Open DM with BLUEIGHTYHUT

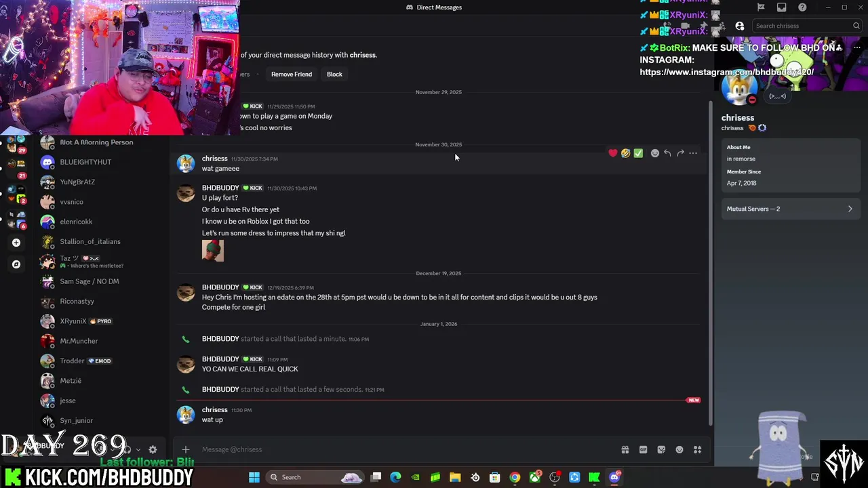[x=102, y=162]
